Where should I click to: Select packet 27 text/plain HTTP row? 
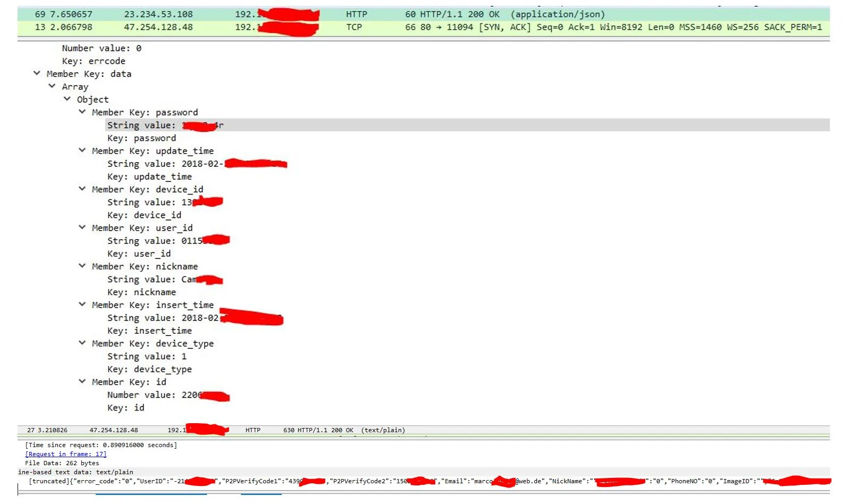click(x=424, y=430)
